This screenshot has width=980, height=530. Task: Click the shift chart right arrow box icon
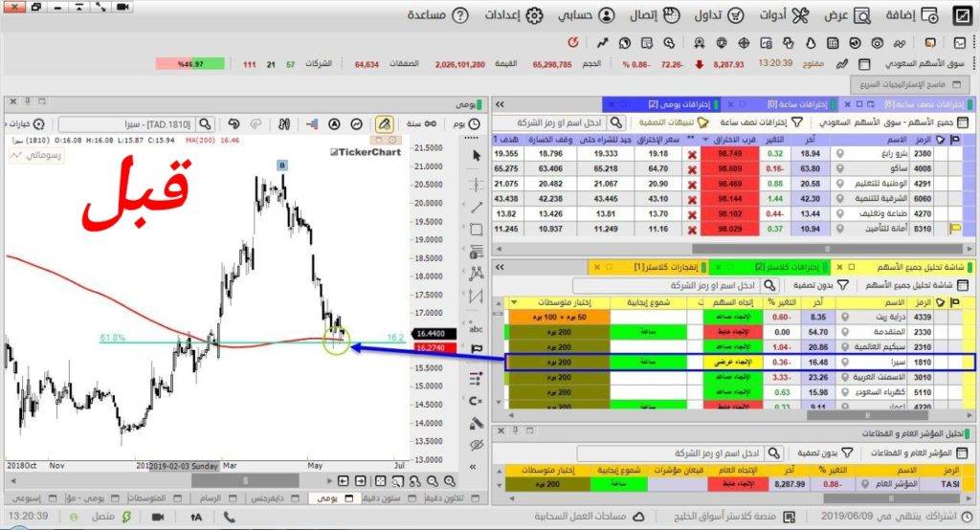pos(361,480)
